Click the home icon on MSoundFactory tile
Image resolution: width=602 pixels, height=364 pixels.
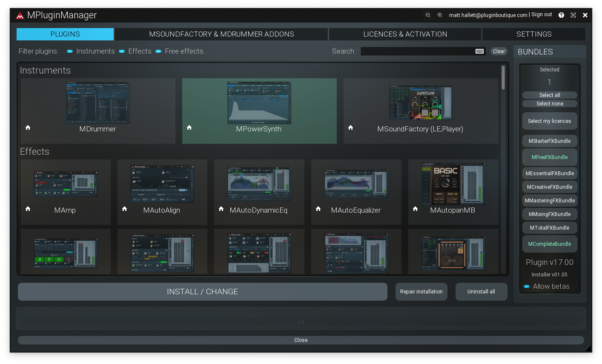click(x=351, y=128)
